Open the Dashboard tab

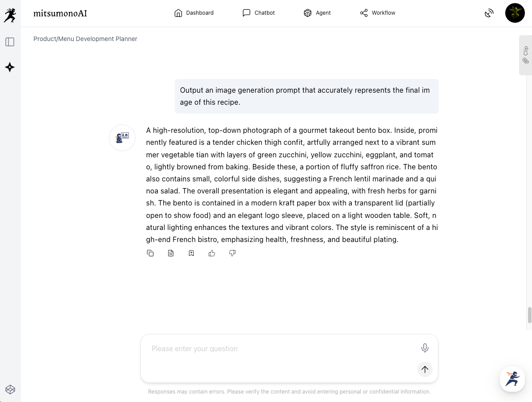coord(194,13)
